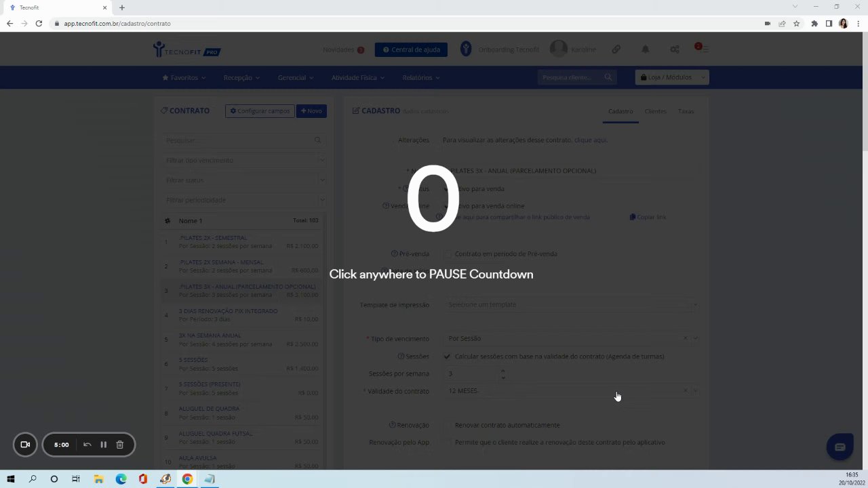This screenshot has width=868, height=488.
Task: Click Novidades link
Action: [x=338, y=49]
